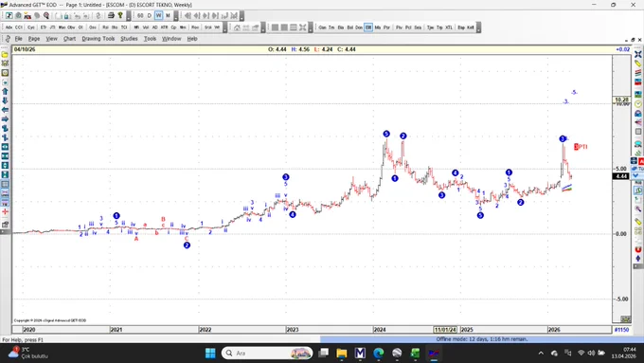Click the Windows Start button
644x363 pixels.
coord(210,354)
